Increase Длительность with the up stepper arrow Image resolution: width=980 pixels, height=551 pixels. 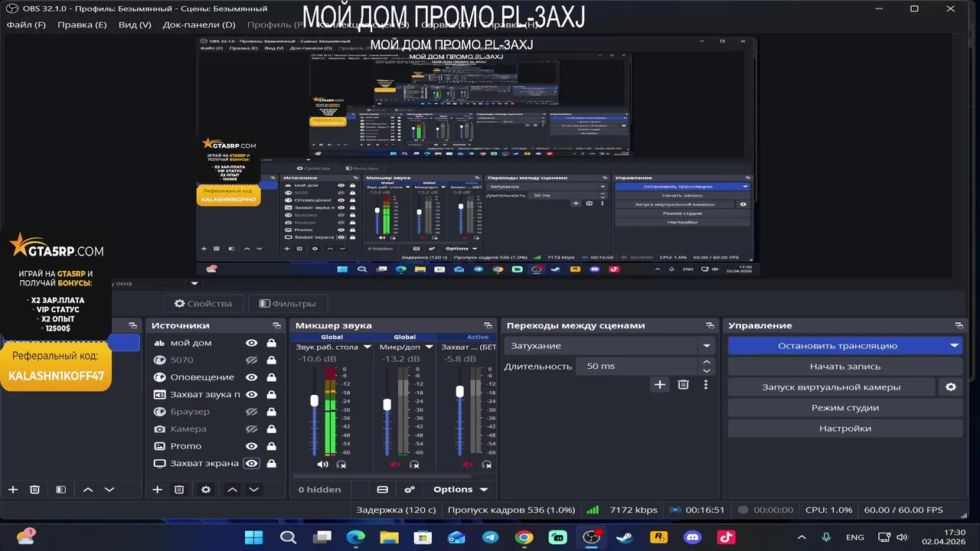(x=707, y=362)
